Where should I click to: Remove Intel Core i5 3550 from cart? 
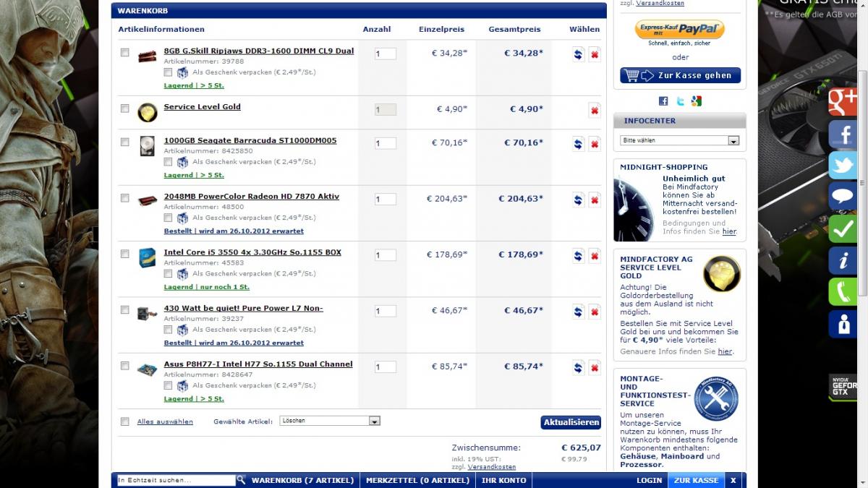point(595,256)
